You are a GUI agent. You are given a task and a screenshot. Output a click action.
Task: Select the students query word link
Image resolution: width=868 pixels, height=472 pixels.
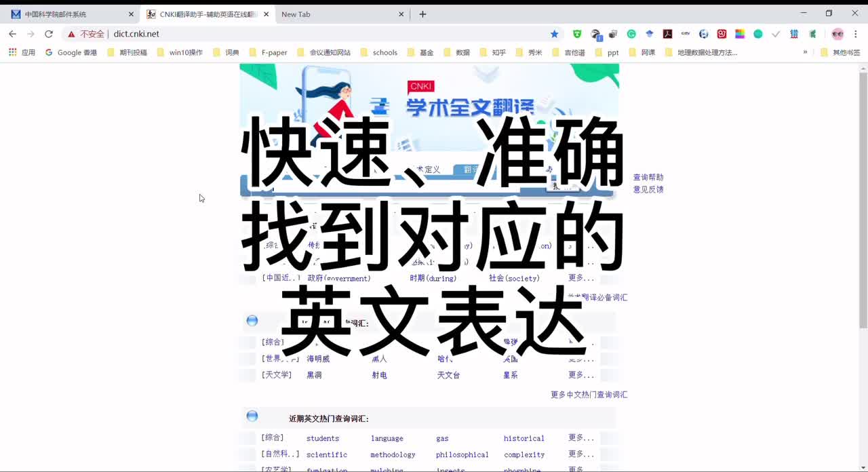(322, 438)
